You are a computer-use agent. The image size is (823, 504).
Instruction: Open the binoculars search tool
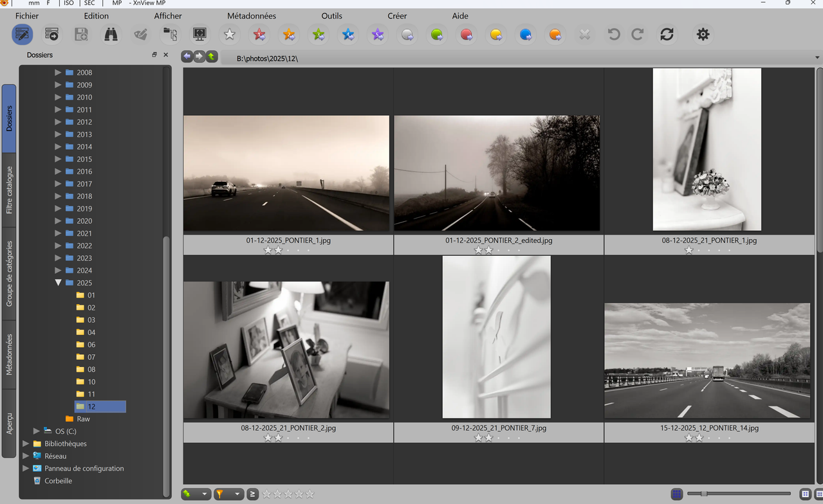[x=111, y=34]
